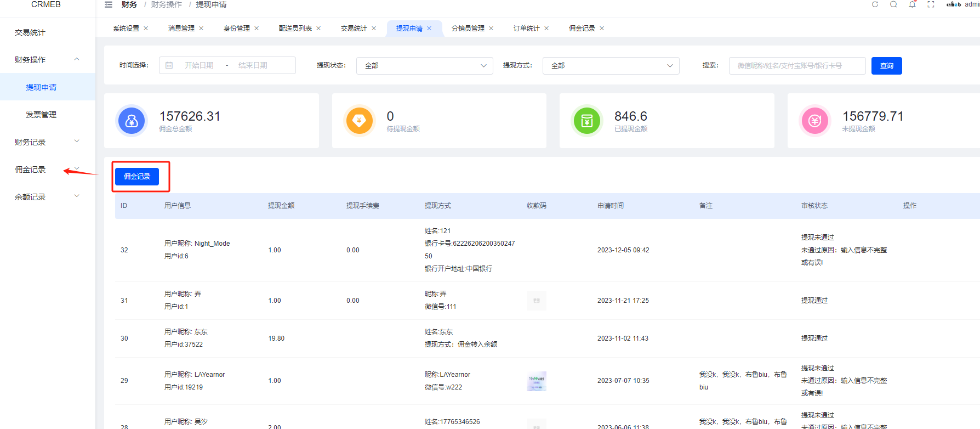The width and height of the screenshot is (980, 429).
Task: Open the 提现状态 dropdown
Action: point(425,66)
